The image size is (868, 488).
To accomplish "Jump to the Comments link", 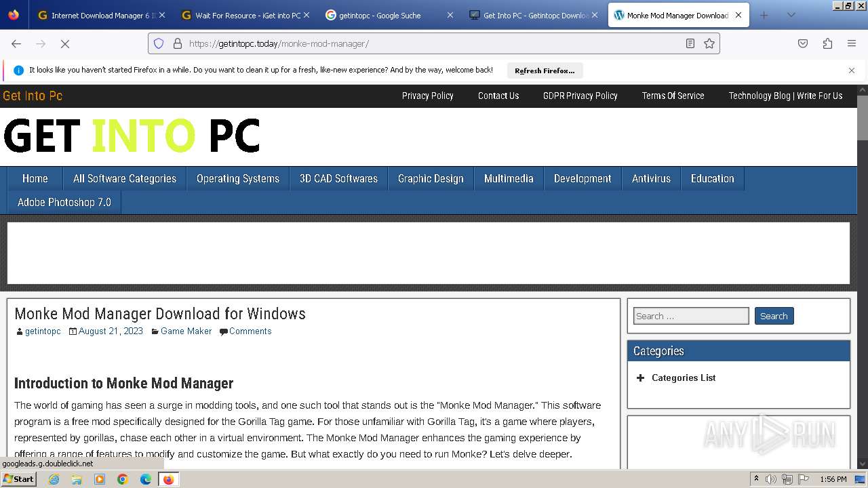I will (x=250, y=331).
